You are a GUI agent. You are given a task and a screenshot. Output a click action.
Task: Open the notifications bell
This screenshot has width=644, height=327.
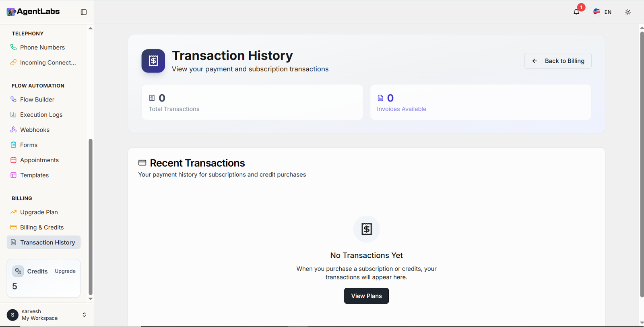pos(576,12)
